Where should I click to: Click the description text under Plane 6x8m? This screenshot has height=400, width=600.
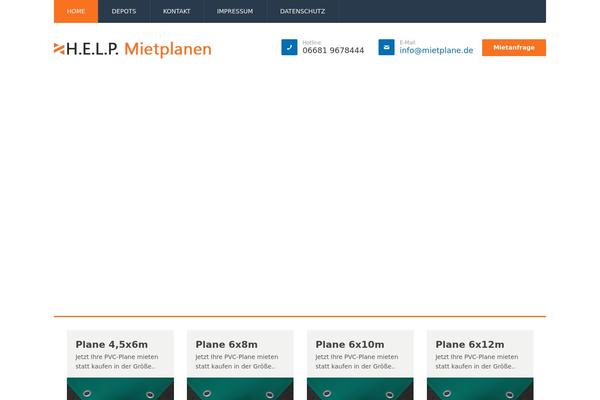click(237, 361)
